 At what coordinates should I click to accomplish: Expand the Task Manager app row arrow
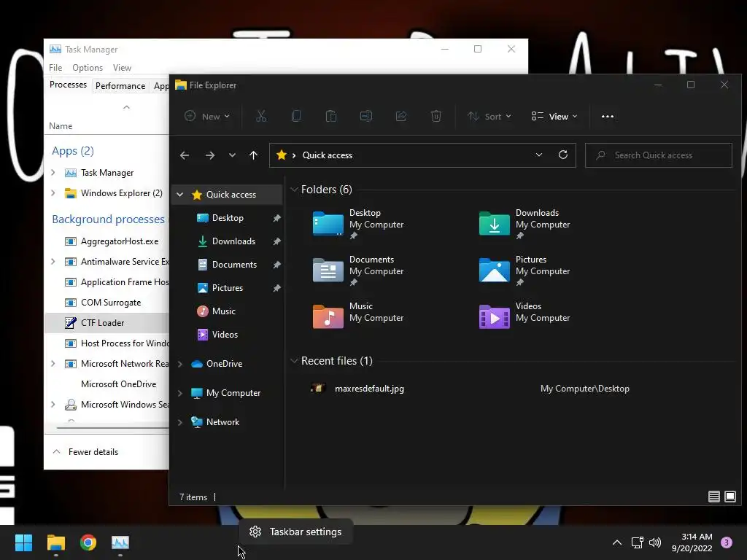click(53, 172)
